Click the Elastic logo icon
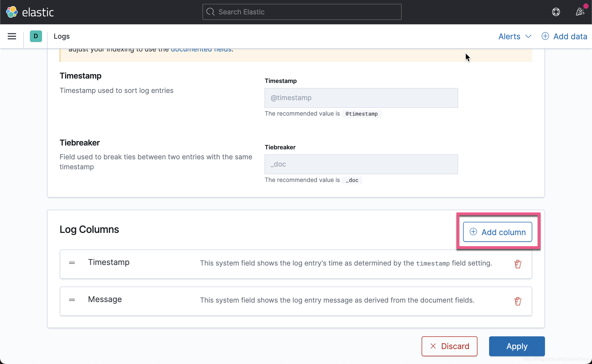Viewport: 592px width, 364px height. (x=12, y=12)
